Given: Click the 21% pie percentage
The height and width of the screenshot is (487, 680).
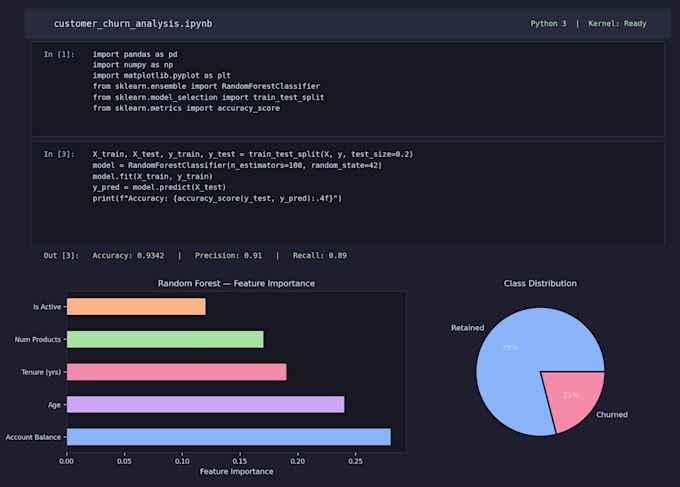Looking at the screenshot, I should click(571, 395).
